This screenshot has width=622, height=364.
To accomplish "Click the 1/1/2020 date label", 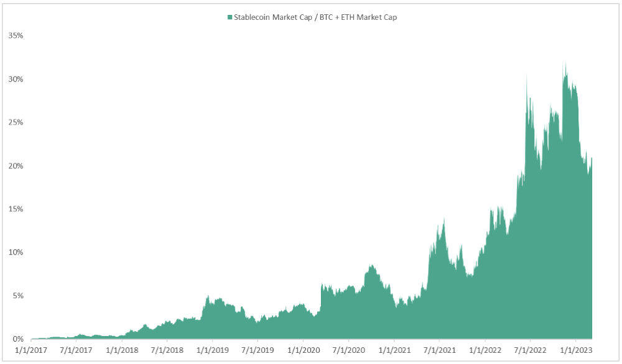I will (303, 351).
